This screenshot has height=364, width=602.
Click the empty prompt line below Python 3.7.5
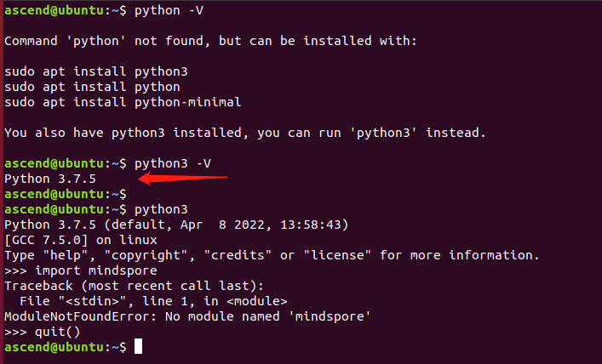click(64, 194)
